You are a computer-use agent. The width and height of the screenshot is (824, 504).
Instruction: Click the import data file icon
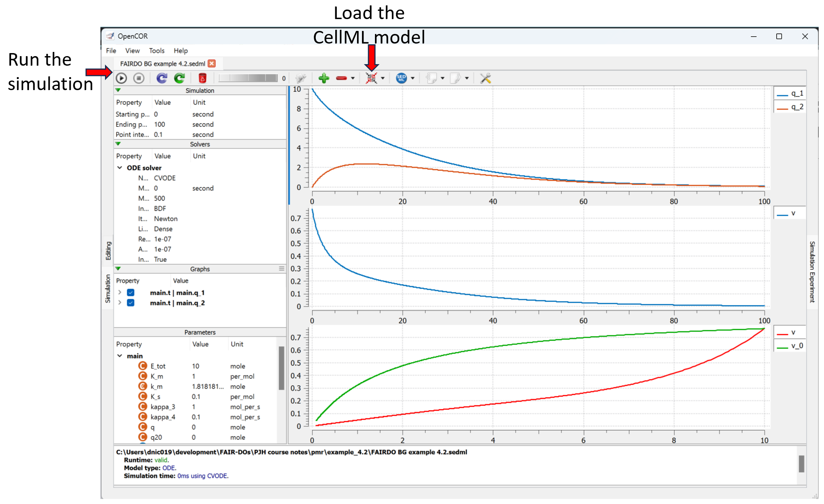pos(431,78)
